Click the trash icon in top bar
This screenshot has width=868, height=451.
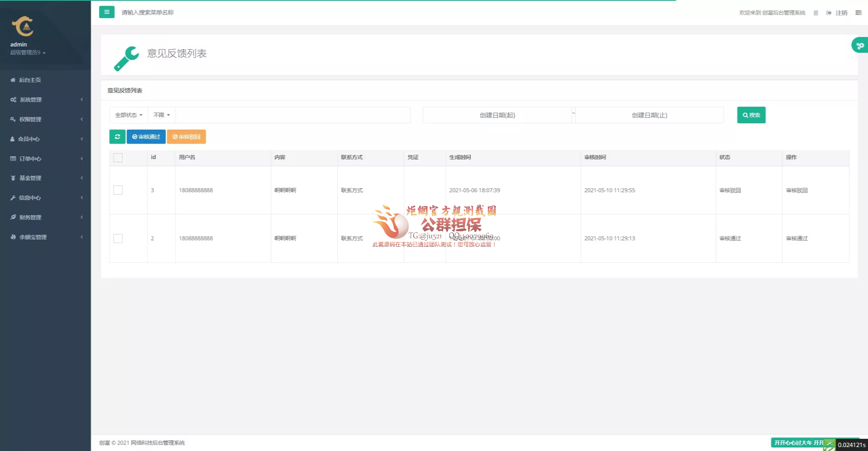(x=816, y=13)
